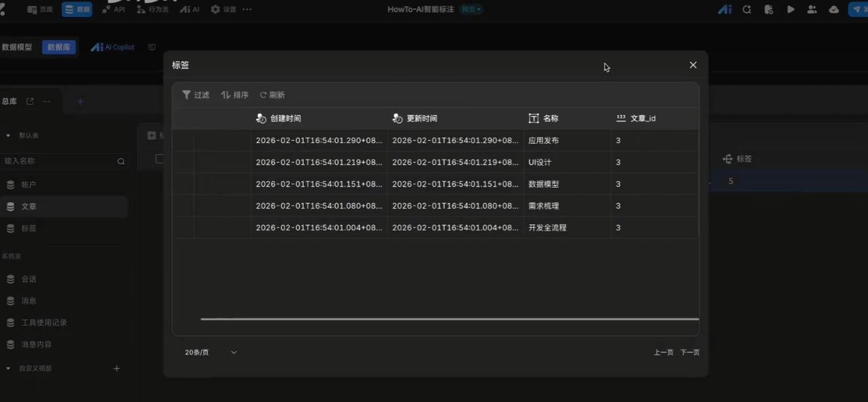Open the 20条/页 page size dropdown
868x402 pixels.
pos(211,353)
